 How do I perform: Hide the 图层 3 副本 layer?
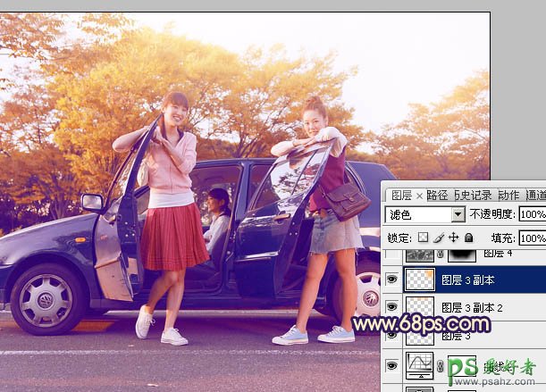point(391,279)
